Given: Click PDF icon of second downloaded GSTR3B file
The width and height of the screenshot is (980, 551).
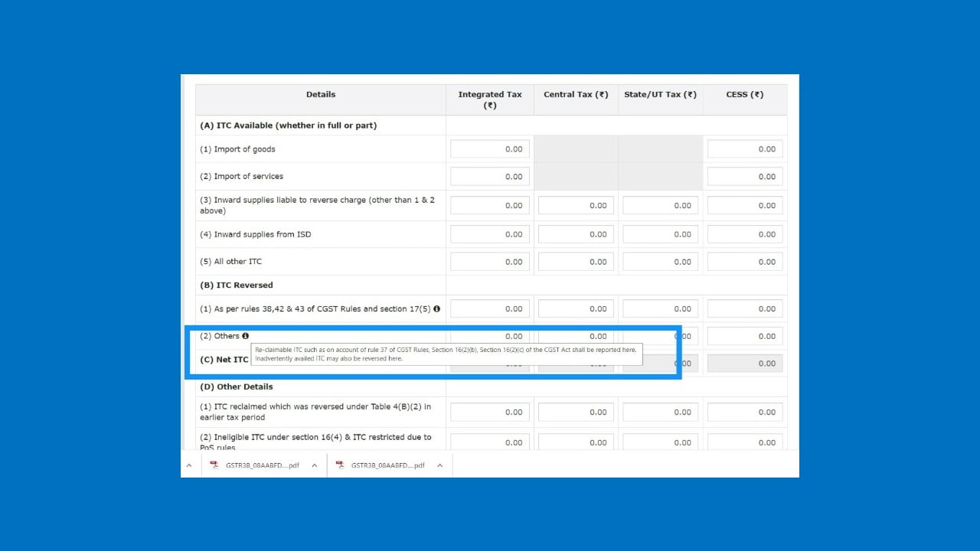Looking at the screenshot, I should (x=340, y=465).
